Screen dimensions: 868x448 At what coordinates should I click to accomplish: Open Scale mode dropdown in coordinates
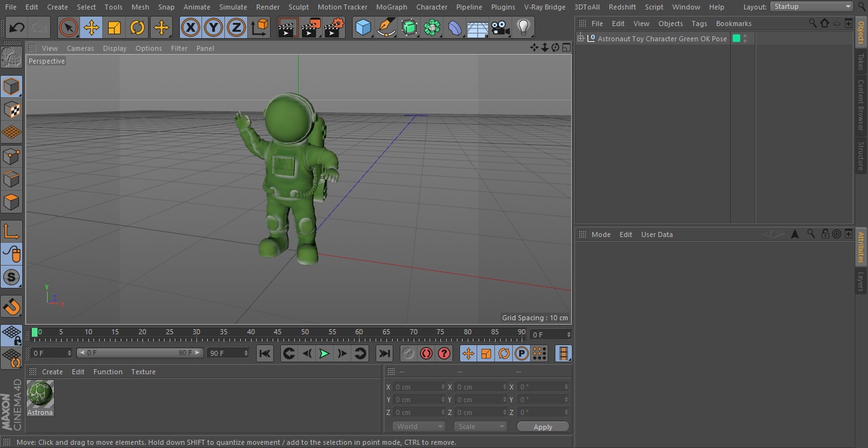(480, 426)
